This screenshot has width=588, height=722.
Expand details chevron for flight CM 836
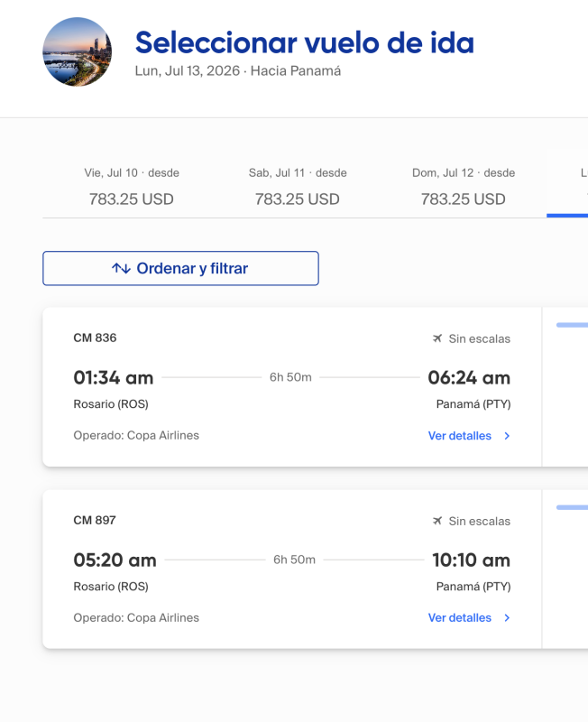point(507,436)
